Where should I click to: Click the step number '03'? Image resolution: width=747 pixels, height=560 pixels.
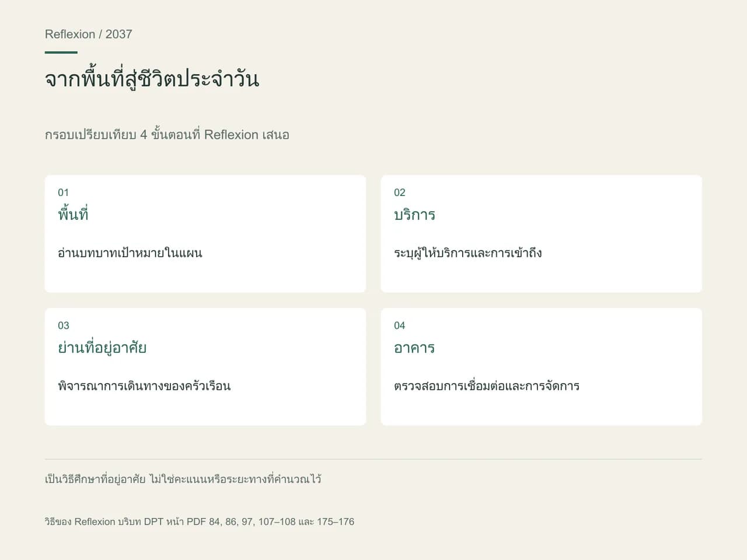tap(64, 325)
